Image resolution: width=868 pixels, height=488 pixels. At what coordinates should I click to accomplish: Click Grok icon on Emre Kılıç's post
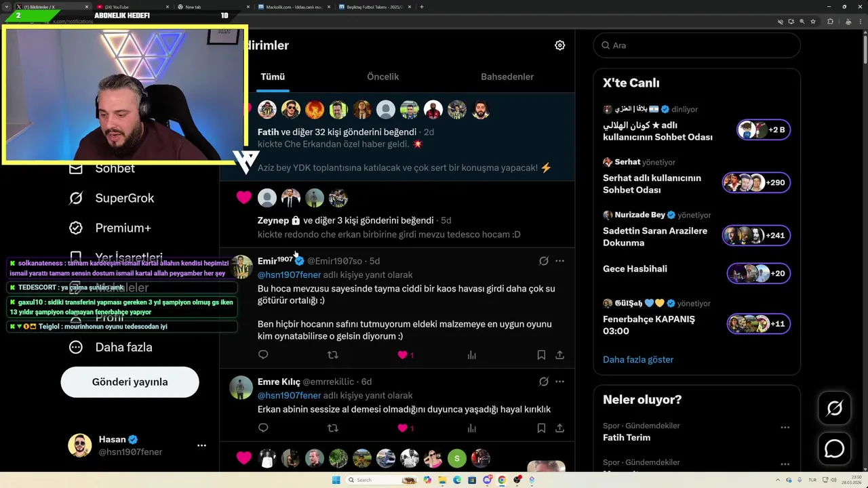click(x=543, y=382)
